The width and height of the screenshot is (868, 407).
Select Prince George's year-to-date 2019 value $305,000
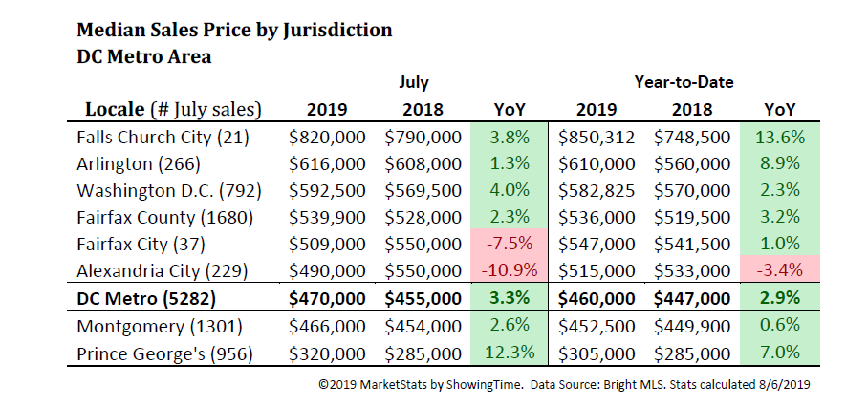click(x=597, y=353)
